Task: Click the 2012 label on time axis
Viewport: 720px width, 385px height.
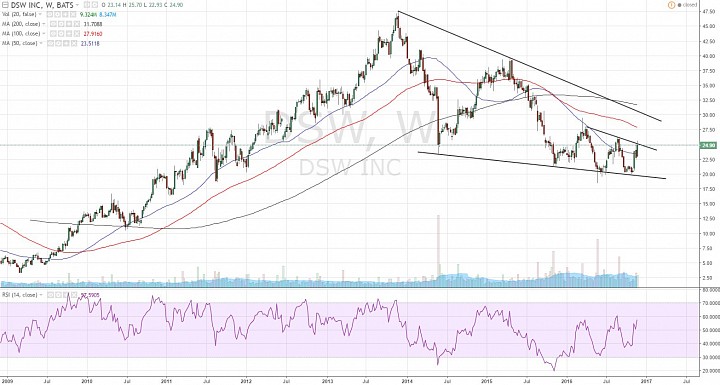Action: (247, 381)
